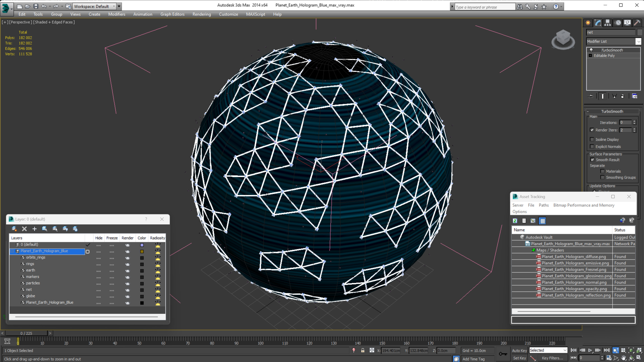Refresh the Asset Tracking list
This screenshot has width=644, height=362.
515,221
